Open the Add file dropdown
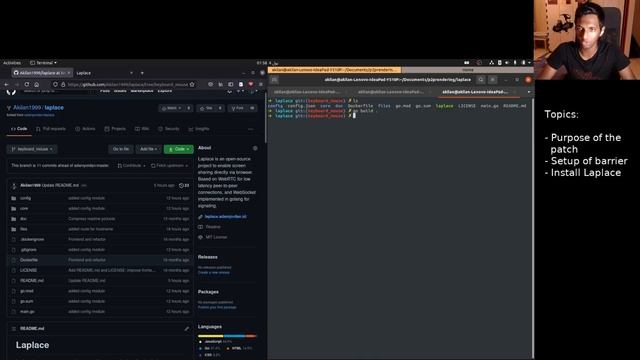Viewport: 640px width, 360px height. (x=149, y=149)
